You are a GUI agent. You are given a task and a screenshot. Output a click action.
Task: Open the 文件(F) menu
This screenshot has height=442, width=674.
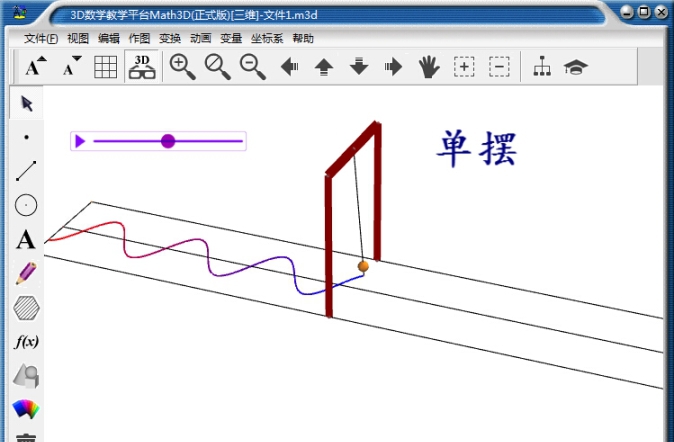pyautogui.click(x=41, y=39)
